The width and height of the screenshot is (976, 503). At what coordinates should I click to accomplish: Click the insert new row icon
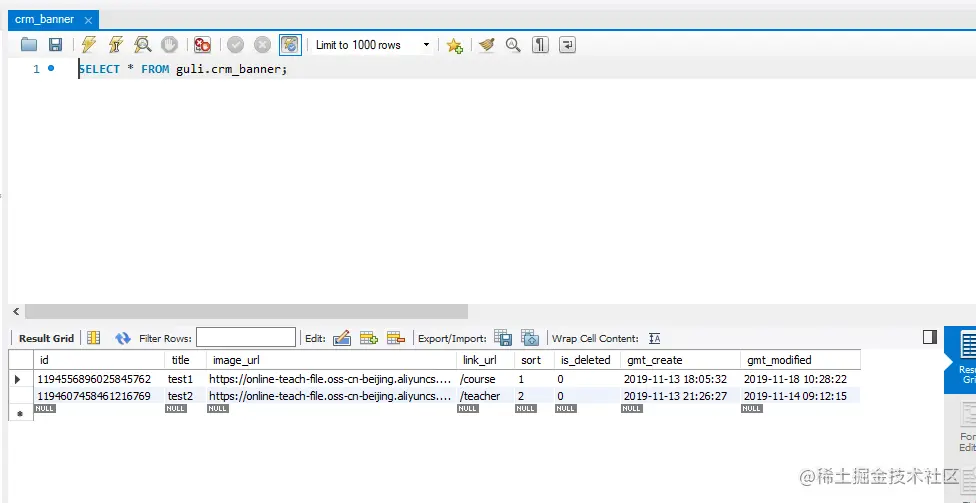[368, 338]
